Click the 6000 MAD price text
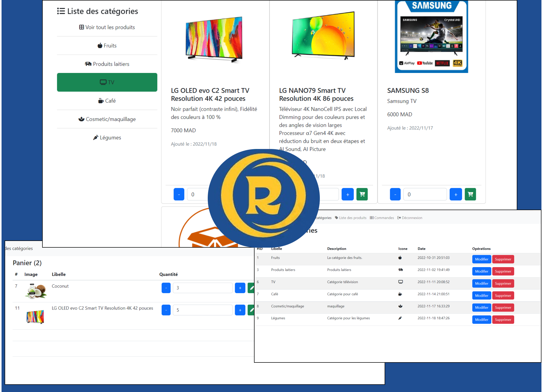This screenshot has width=543, height=392. (400, 115)
